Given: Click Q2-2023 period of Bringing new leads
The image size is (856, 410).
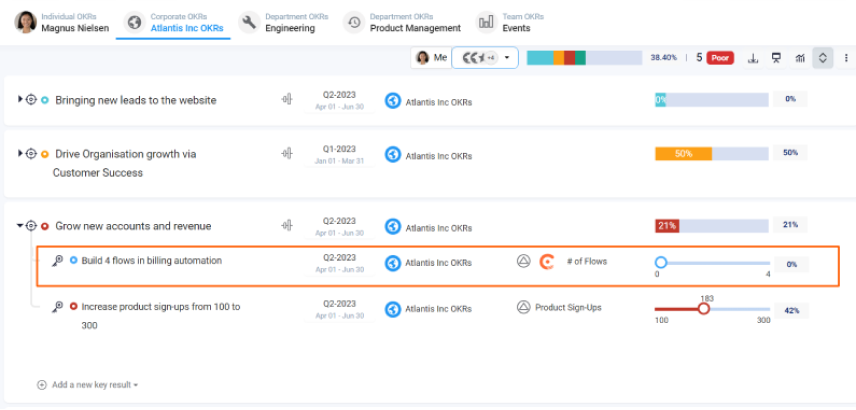Looking at the screenshot, I should tap(339, 100).
